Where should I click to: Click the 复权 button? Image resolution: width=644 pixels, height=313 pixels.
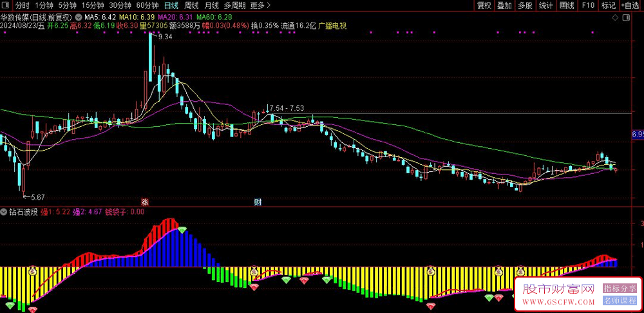point(484,6)
